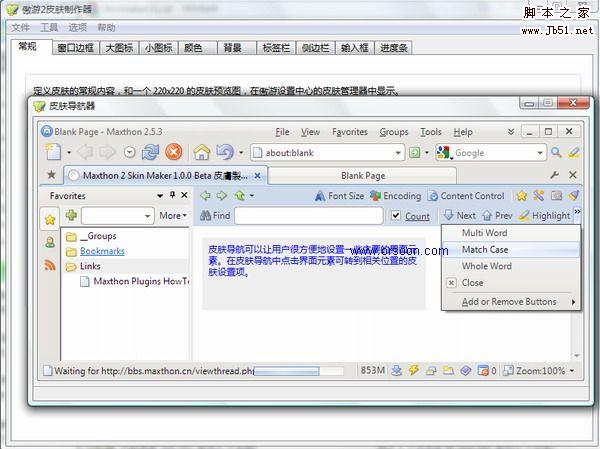Screen dimensions: 600x449
Task: Open favorites search combo box dropdown
Action: tap(147, 216)
